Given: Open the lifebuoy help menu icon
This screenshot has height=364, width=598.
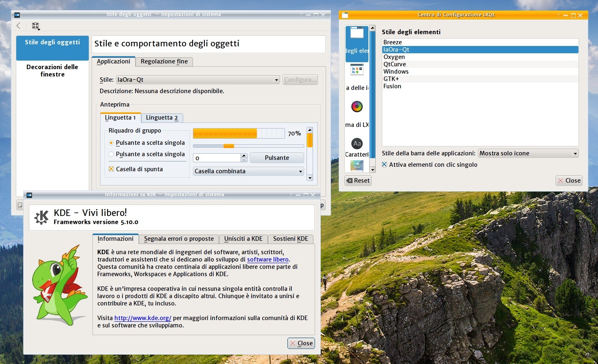Looking at the screenshot, I should pos(36,26).
